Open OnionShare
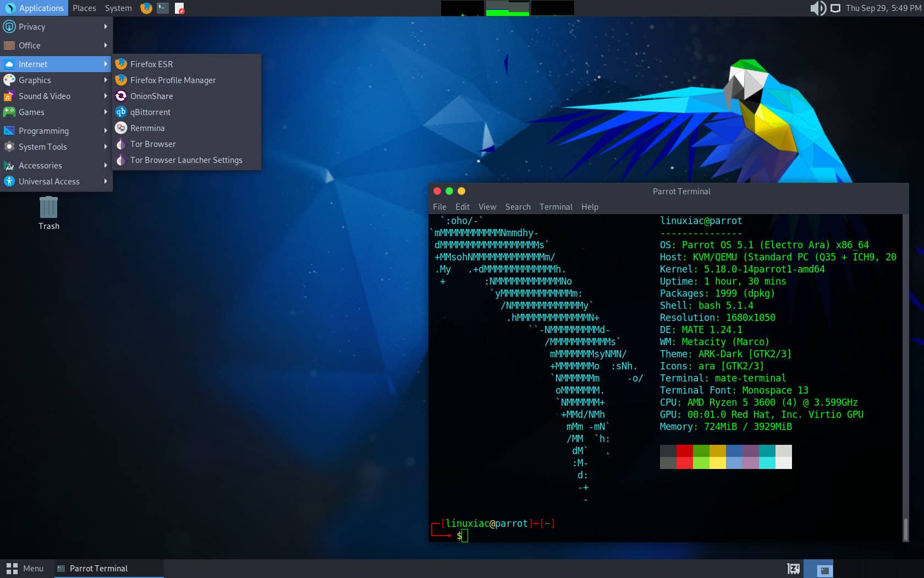This screenshot has width=924, height=578. (152, 96)
